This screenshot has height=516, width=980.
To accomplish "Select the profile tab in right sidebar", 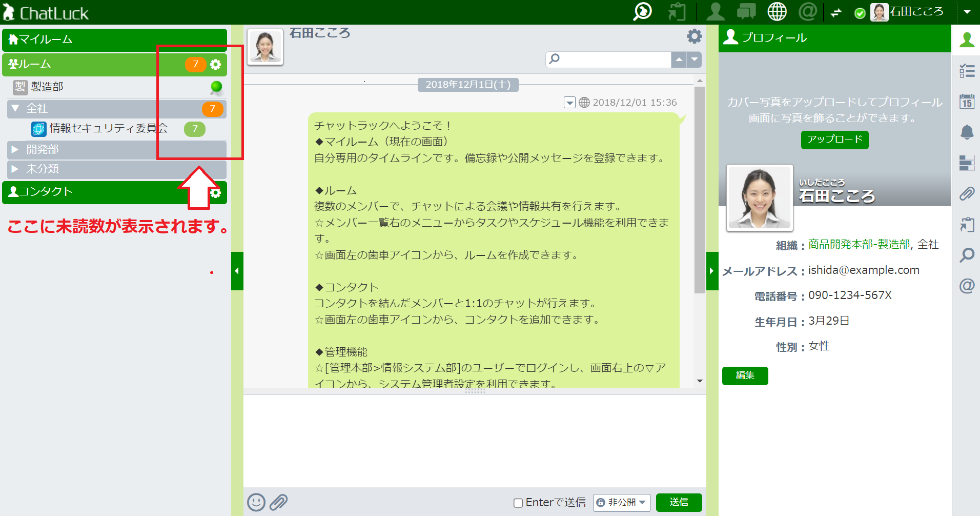I will click(x=967, y=39).
